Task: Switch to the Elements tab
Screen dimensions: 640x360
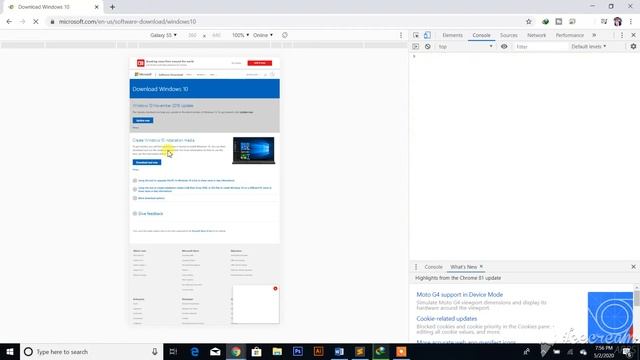Action: point(453,35)
